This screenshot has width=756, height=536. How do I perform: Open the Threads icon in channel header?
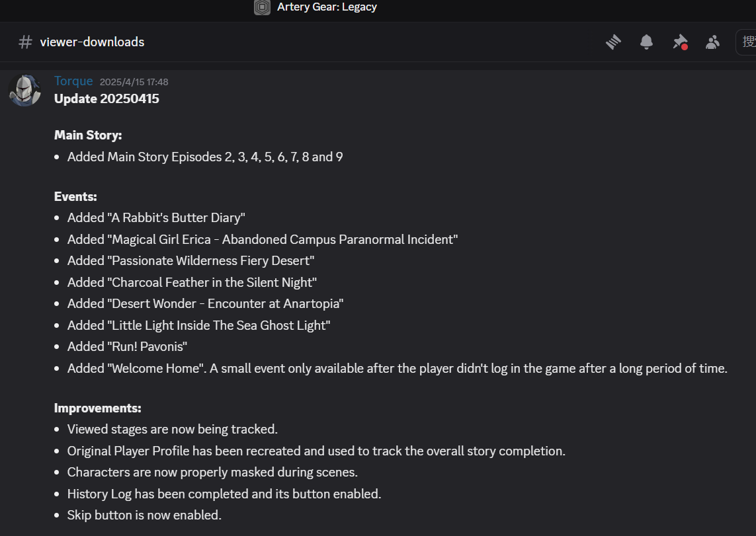pyautogui.click(x=613, y=42)
